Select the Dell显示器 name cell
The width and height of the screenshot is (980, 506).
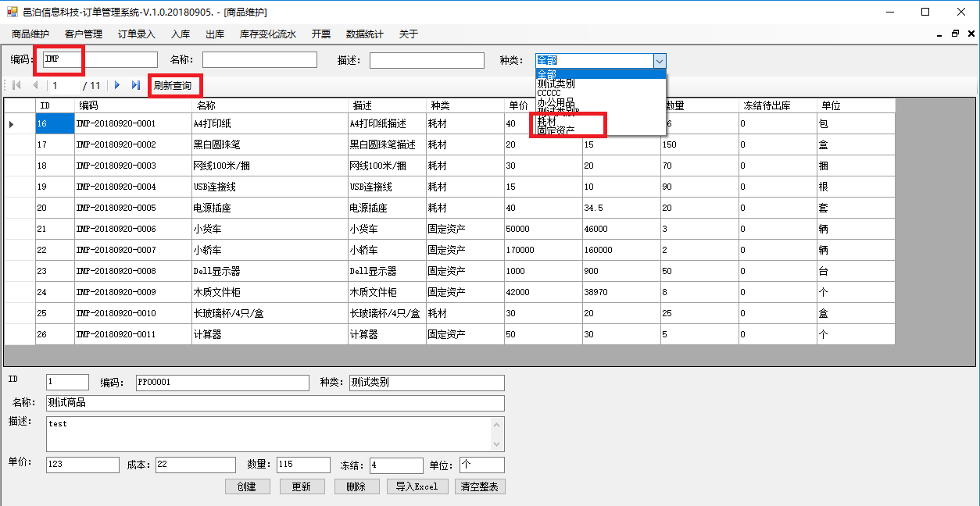(x=270, y=271)
